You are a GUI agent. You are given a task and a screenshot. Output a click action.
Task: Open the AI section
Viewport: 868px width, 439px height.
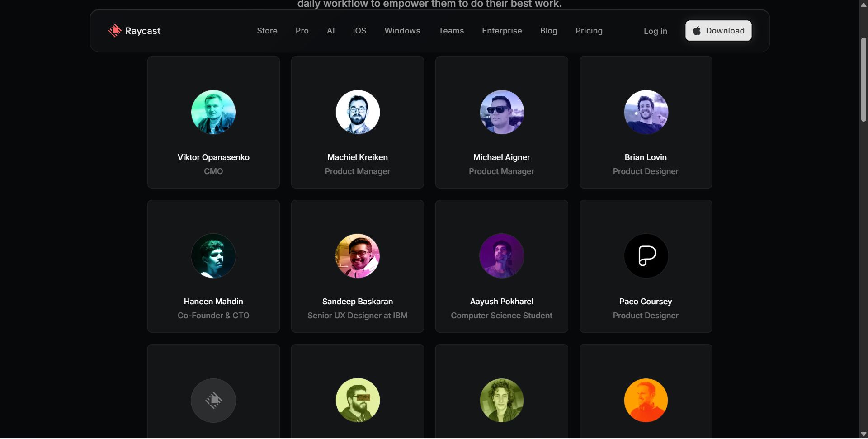(x=331, y=31)
